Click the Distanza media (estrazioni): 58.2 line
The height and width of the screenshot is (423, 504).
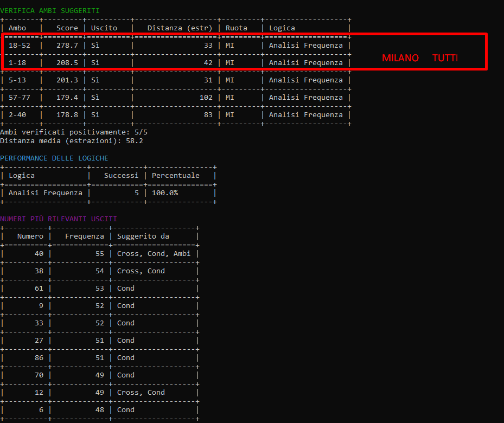pyautogui.click(x=72, y=140)
